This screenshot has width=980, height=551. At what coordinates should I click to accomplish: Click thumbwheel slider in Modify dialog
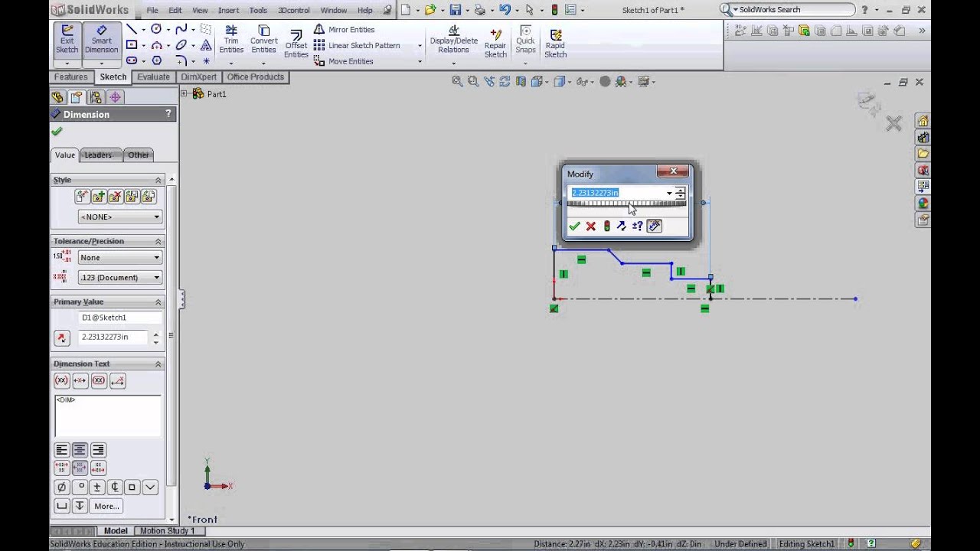[626, 204]
